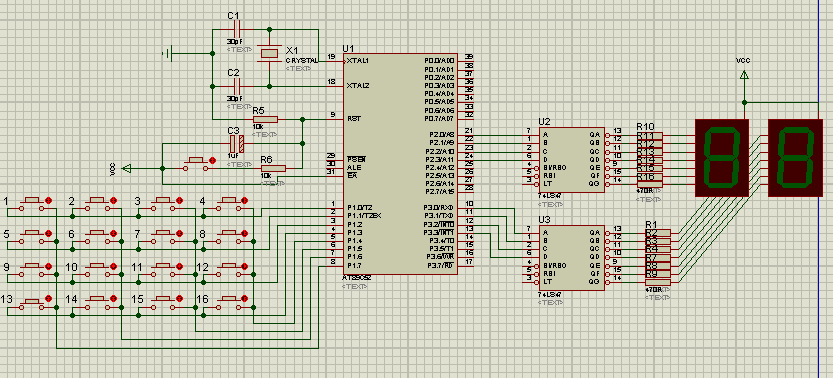833x378 pixels.
Task: Click the ground symbol left of C1
Action: coord(168,53)
